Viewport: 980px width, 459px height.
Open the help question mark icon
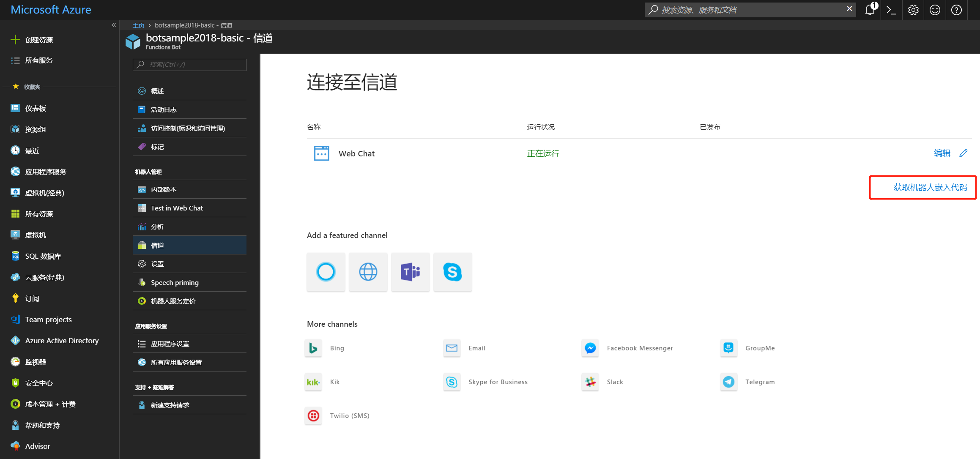click(956, 10)
